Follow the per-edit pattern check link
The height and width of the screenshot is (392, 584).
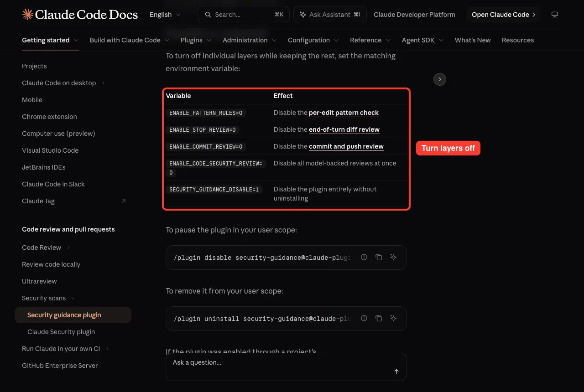point(344,113)
